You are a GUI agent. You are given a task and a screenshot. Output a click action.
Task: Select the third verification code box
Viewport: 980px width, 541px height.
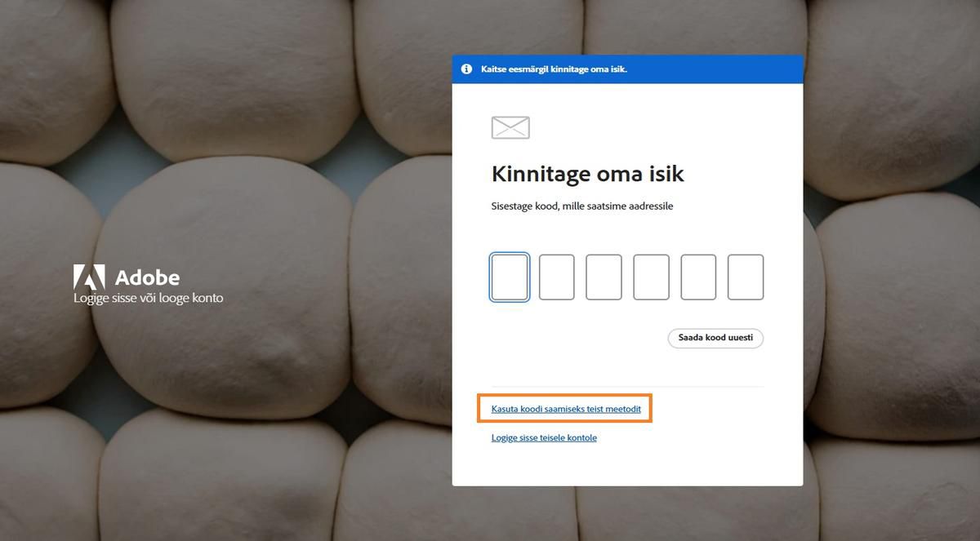[604, 277]
